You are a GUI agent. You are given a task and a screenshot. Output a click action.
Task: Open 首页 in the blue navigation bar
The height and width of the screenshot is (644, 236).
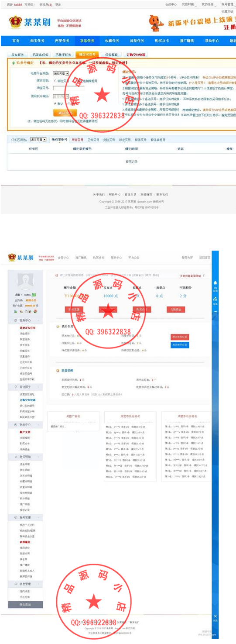pyautogui.click(x=16, y=41)
